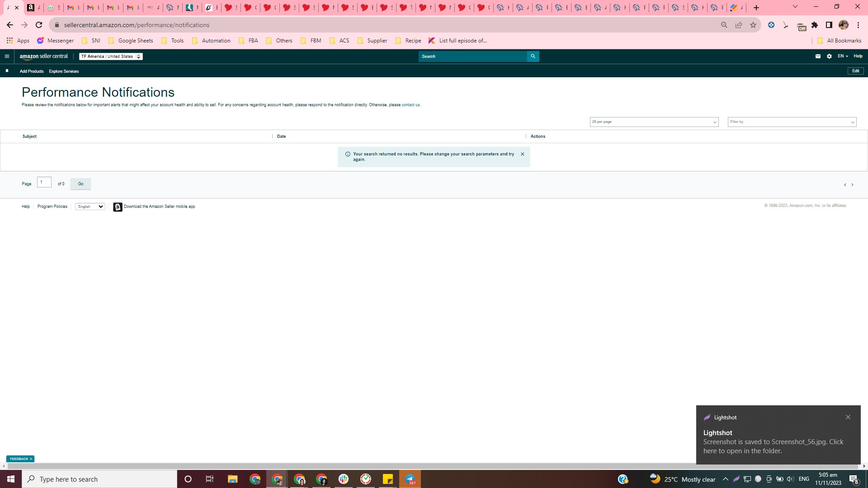Open the tab search chevron
This screenshot has height=488, width=868.
coord(795,7)
